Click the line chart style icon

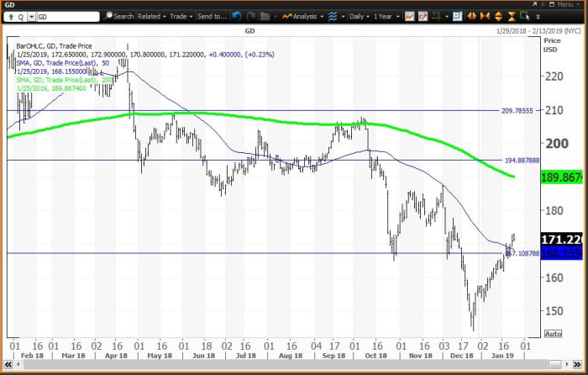pyautogui.click(x=409, y=17)
